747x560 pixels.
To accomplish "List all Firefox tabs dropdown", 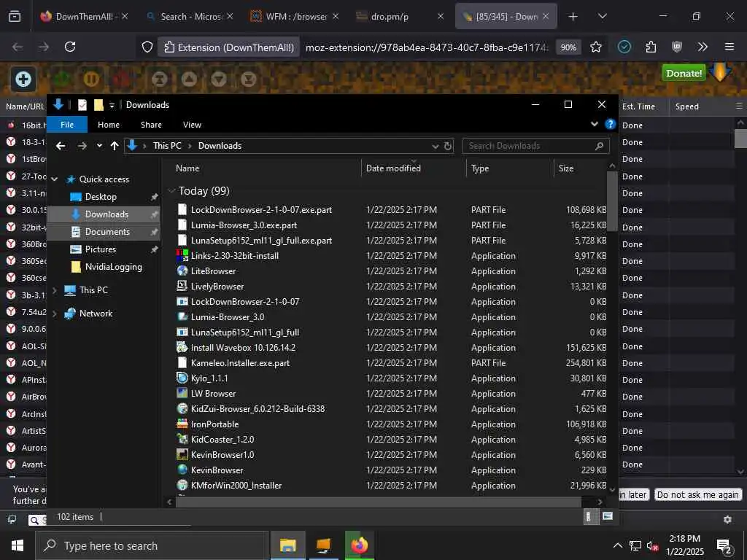I will [603, 17].
